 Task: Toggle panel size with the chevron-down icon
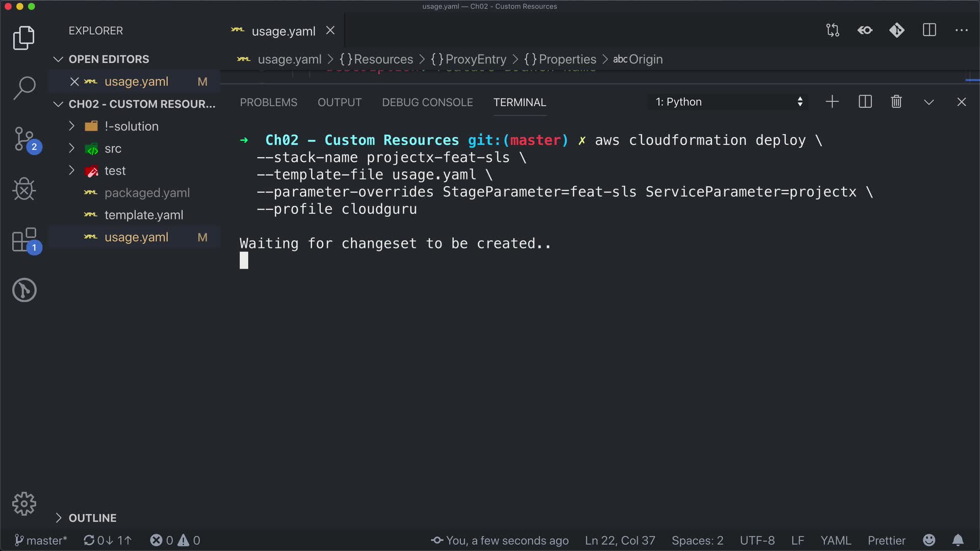[929, 102]
